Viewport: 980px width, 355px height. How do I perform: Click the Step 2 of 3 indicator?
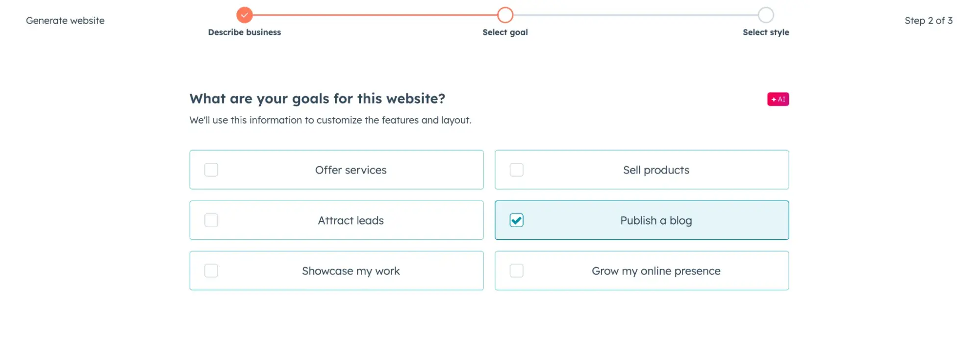pyautogui.click(x=929, y=21)
